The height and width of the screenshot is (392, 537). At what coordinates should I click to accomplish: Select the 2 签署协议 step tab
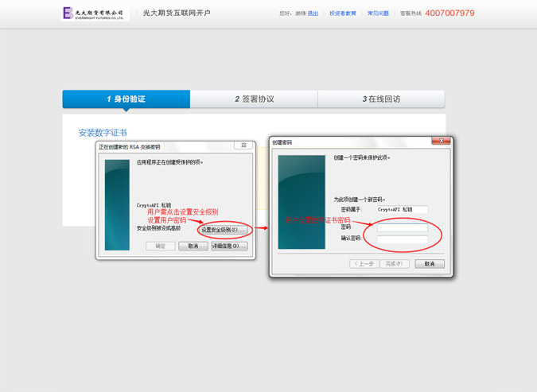254,99
